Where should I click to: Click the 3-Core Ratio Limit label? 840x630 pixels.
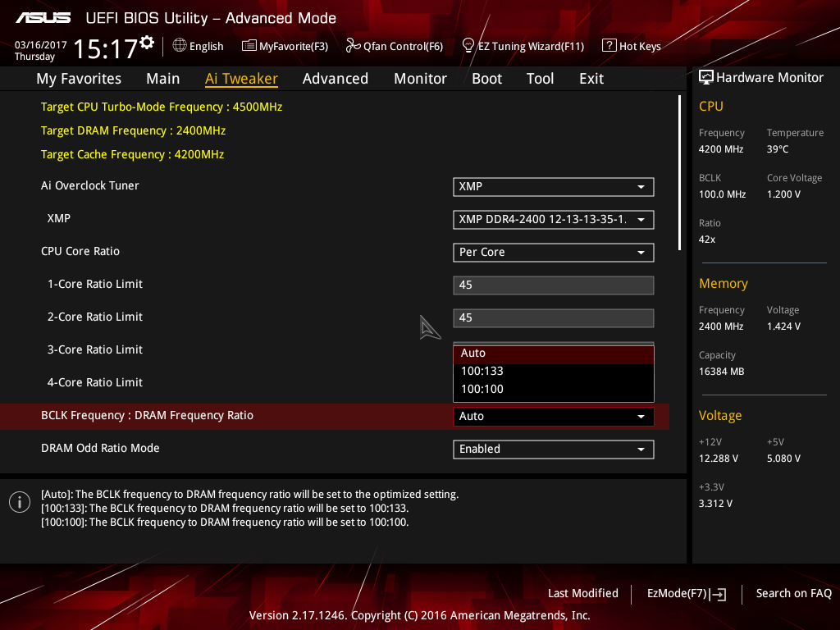click(95, 349)
